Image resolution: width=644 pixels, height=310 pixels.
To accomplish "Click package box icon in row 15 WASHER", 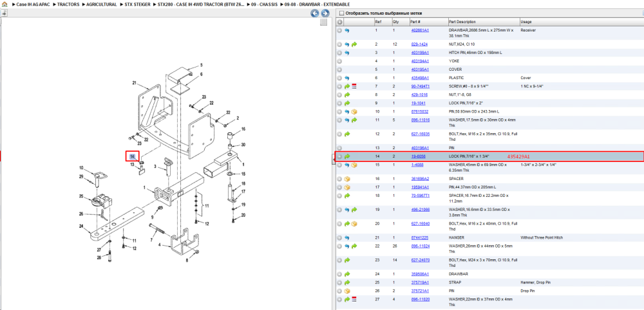I will (x=354, y=165).
